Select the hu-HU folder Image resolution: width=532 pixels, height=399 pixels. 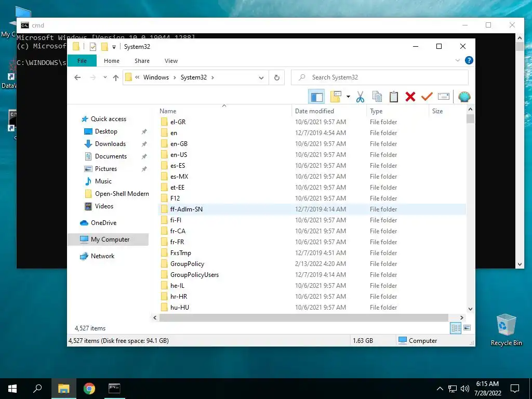point(179,308)
